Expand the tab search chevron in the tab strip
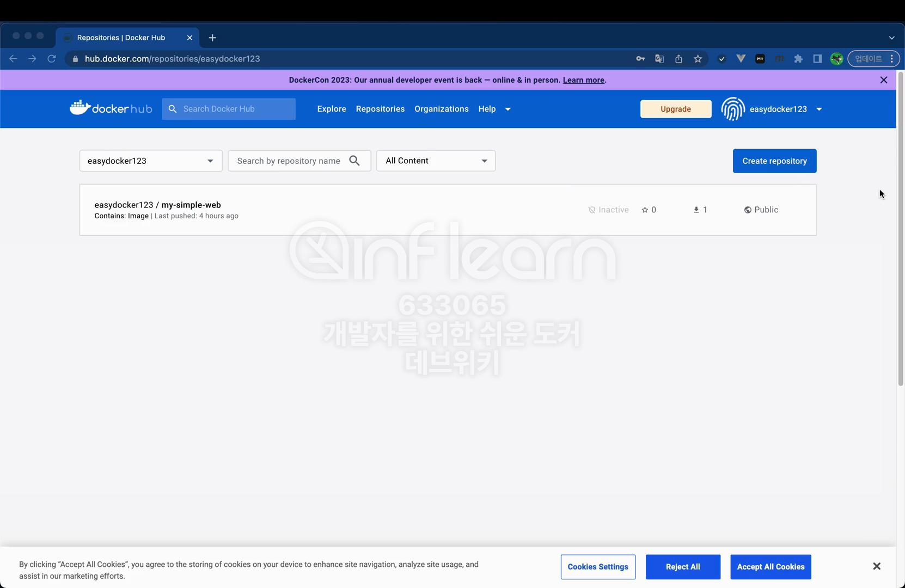 click(x=891, y=38)
